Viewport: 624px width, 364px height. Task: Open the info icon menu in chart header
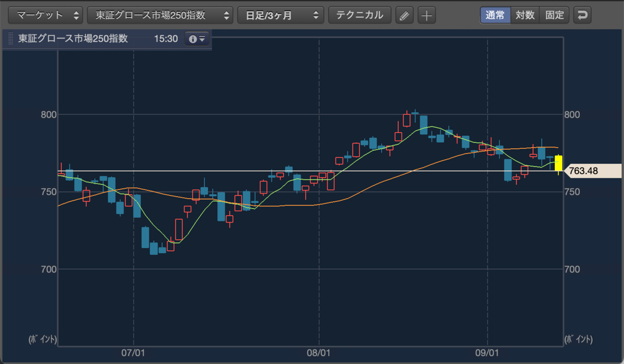click(197, 39)
